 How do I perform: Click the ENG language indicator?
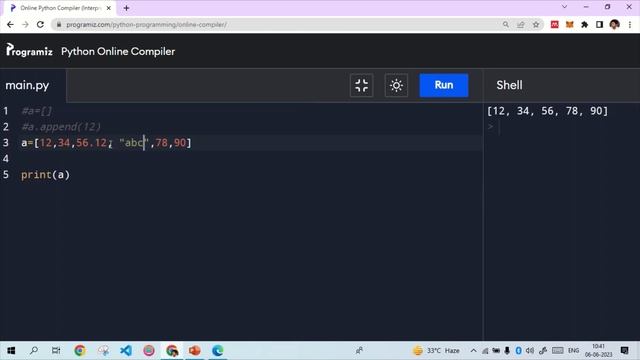(x=573, y=350)
